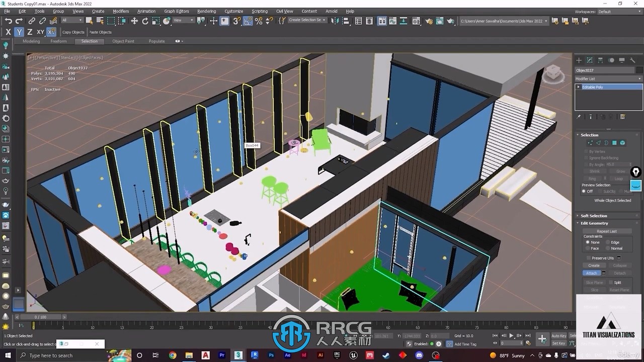This screenshot has width=644, height=362.
Task: Open the Workspaces Default dropdown
Action: point(620,11)
